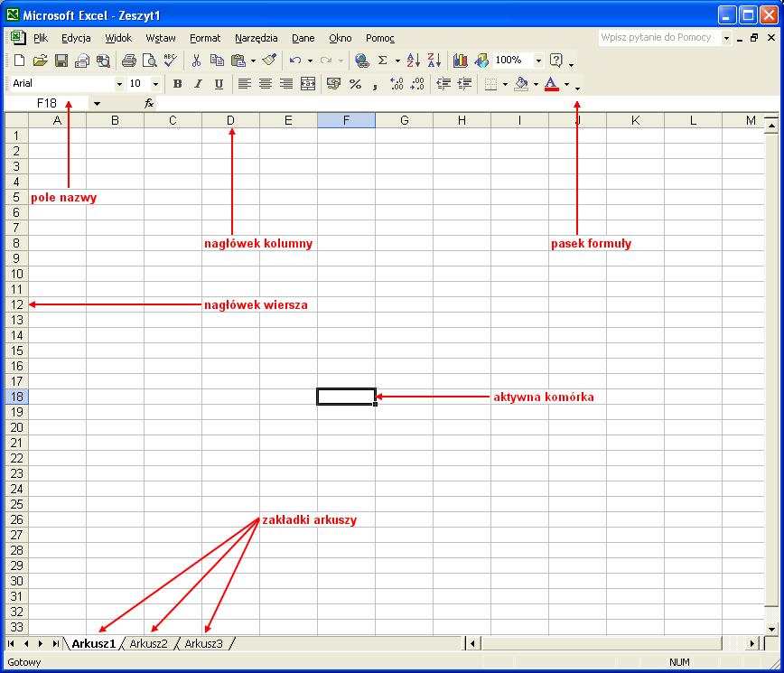Toggle Underline formatting
The width and height of the screenshot is (784, 673).
pos(219,84)
